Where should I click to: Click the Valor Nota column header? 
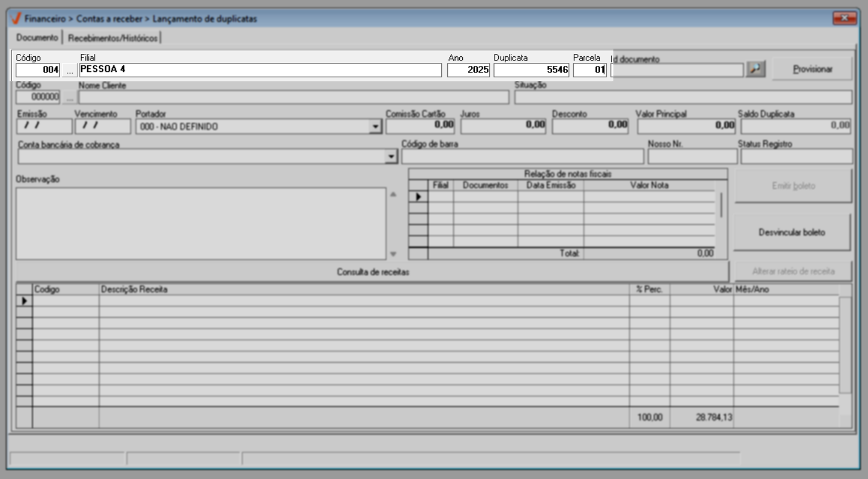tap(649, 185)
